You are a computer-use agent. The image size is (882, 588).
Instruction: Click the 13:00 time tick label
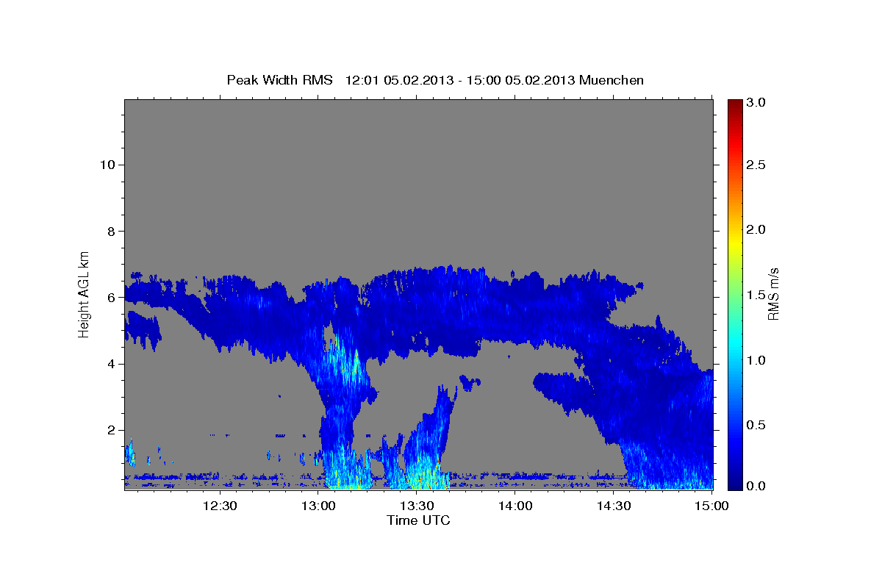coord(319,506)
